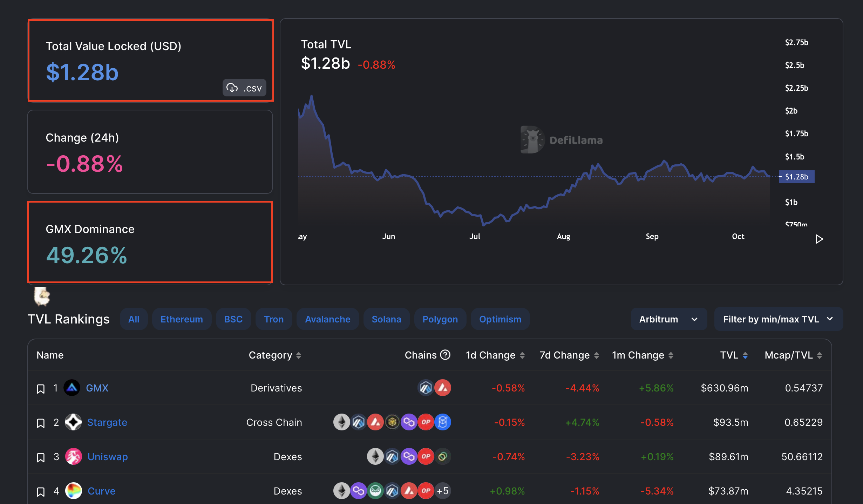The height and width of the screenshot is (504, 863).
Task: Select the All chains filter
Action: click(134, 319)
